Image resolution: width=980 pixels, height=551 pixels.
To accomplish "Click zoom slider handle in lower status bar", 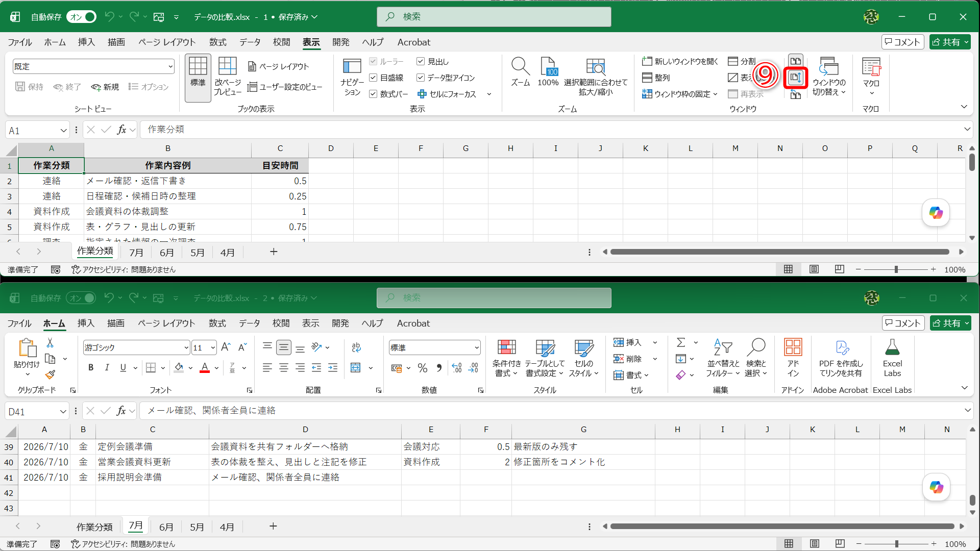I will 897,544.
